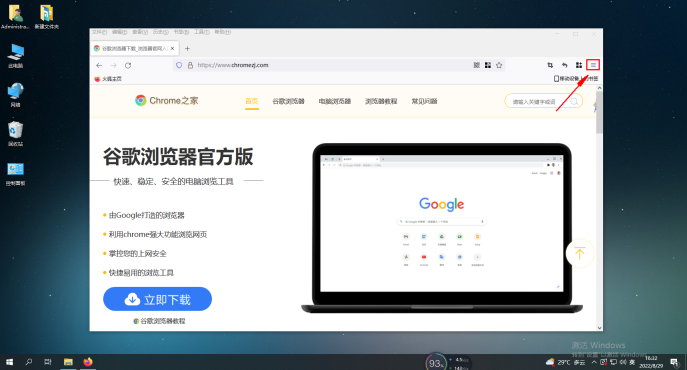Open the 谷歌浏览器教程 link below the download button
Screen dimensions: 687x370
click(159, 321)
